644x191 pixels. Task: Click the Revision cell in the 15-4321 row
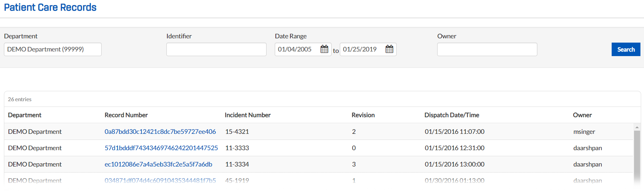(354, 132)
